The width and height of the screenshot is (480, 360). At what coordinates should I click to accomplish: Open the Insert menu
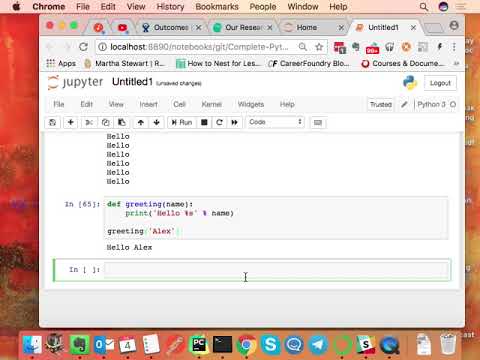[x=148, y=104]
